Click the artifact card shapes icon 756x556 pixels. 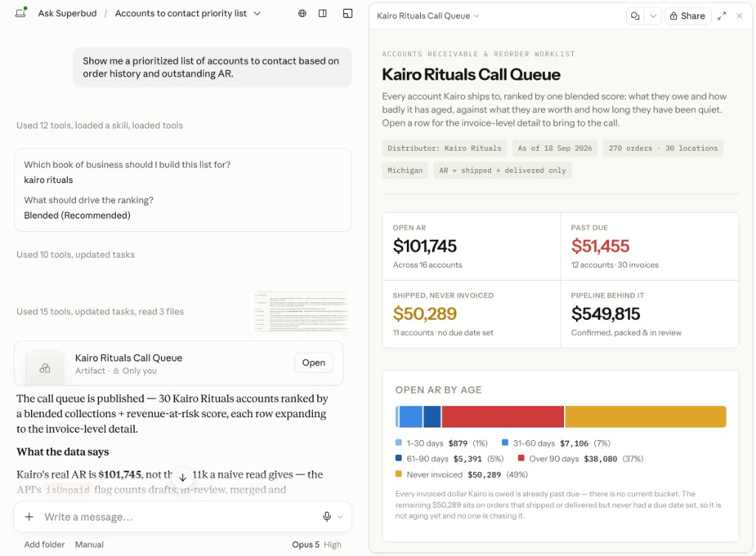45,368
